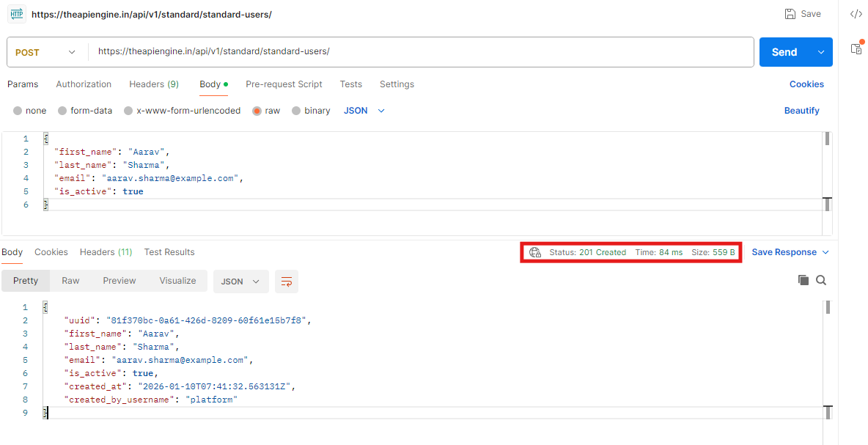868x445 pixels.
Task: Open the Headers (11) response tab
Action: tap(106, 252)
